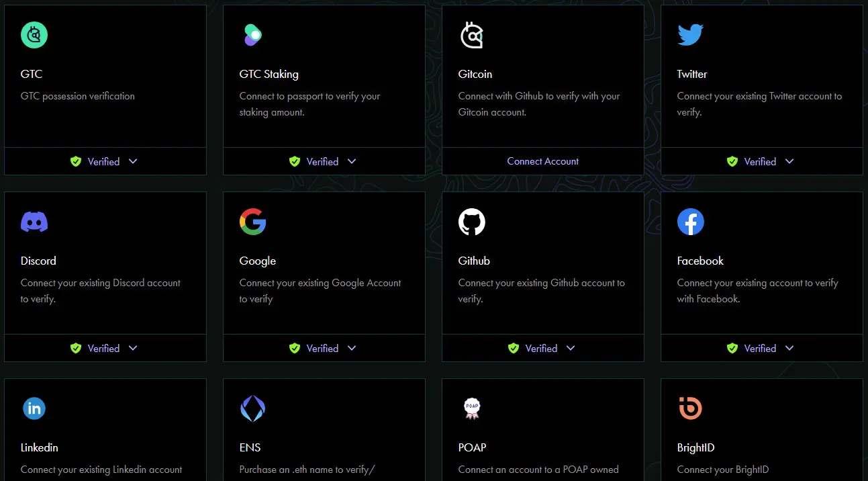The image size is (868, 481).
Task: Click Verified label on Github card
Action: 541,348
